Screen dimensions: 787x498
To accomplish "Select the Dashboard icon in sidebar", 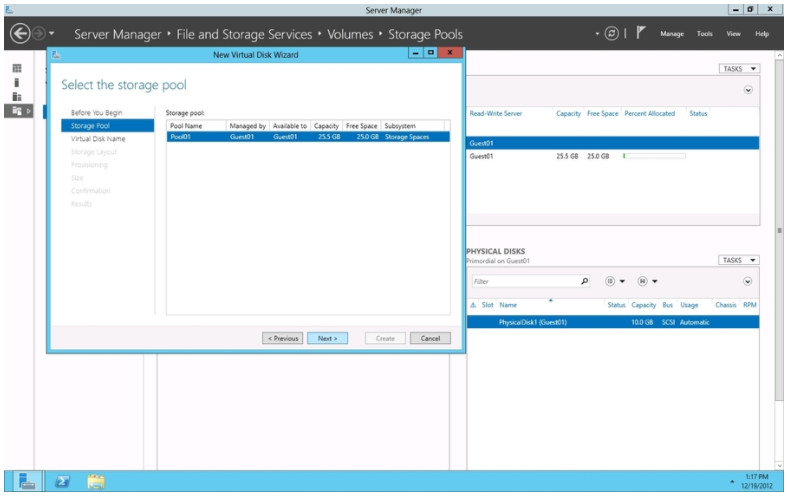I will click(17, 68).
